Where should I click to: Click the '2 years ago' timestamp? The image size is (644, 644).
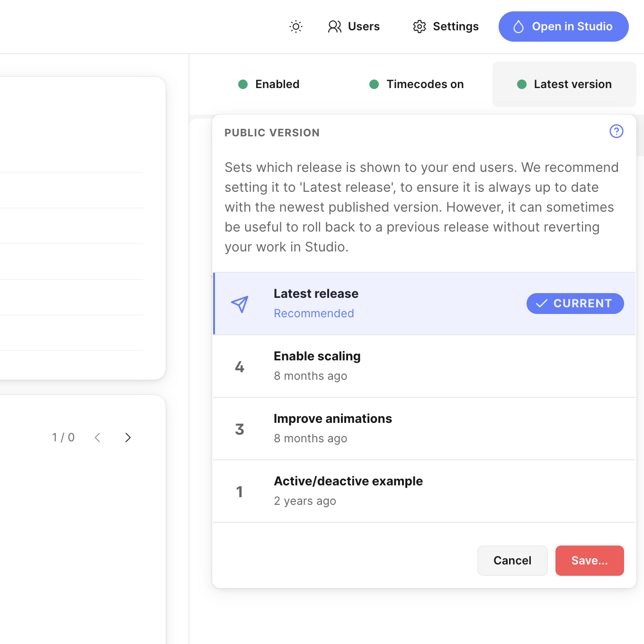pos(305,501)
